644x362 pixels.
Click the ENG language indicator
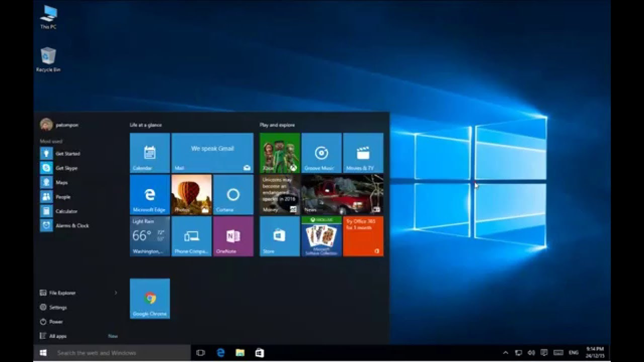click(x=574, y=353)
